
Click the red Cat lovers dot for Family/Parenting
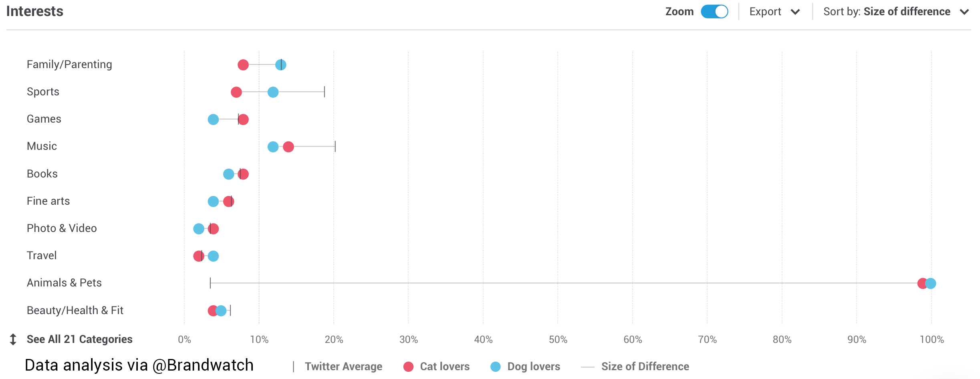tap(243, 65)
